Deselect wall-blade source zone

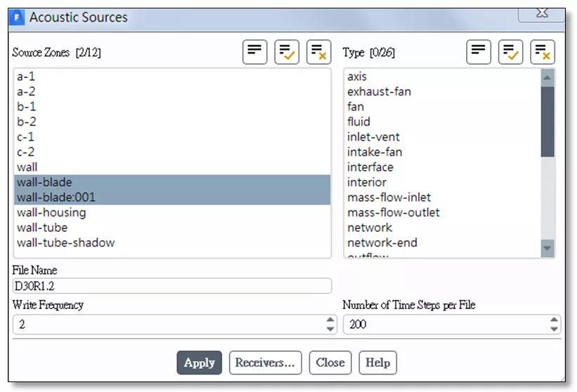pyautogui.click(x=44, y=182)
